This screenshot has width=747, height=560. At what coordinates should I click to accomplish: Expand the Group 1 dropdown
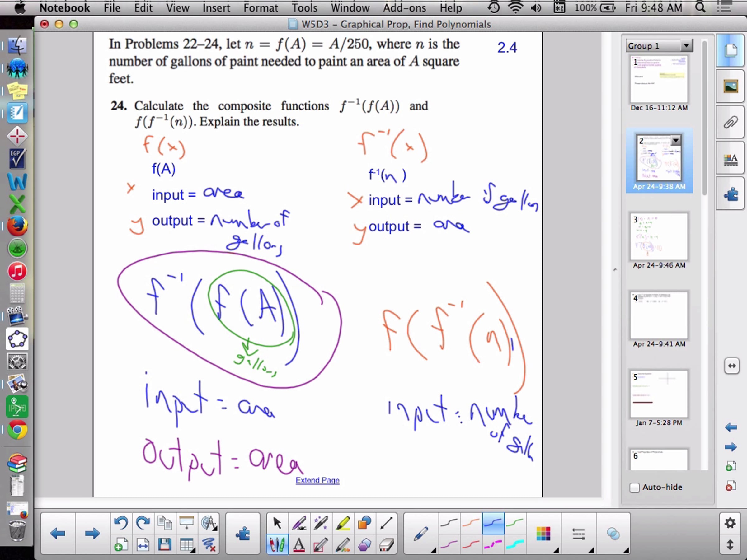(x=686, y=45)
